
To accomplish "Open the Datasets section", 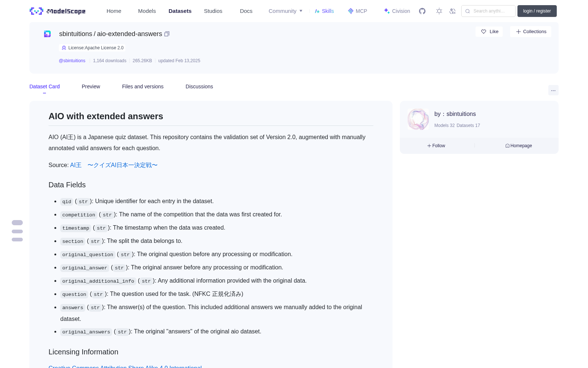I will pyautogui.click(x=180, y=11).
